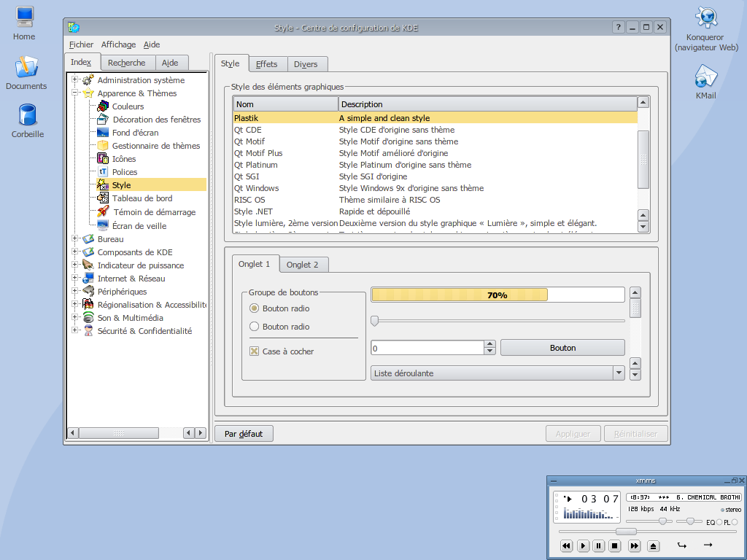Image resolution: width=747 pixels, height=560 pixels.
Task: Switch to the Recherche sidebar tab
Action: [126, 63]
